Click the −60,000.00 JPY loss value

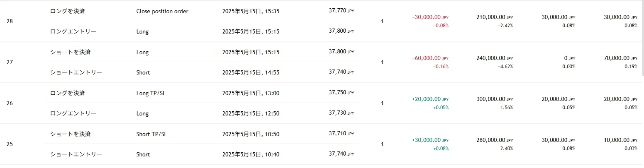click(430, 59)
